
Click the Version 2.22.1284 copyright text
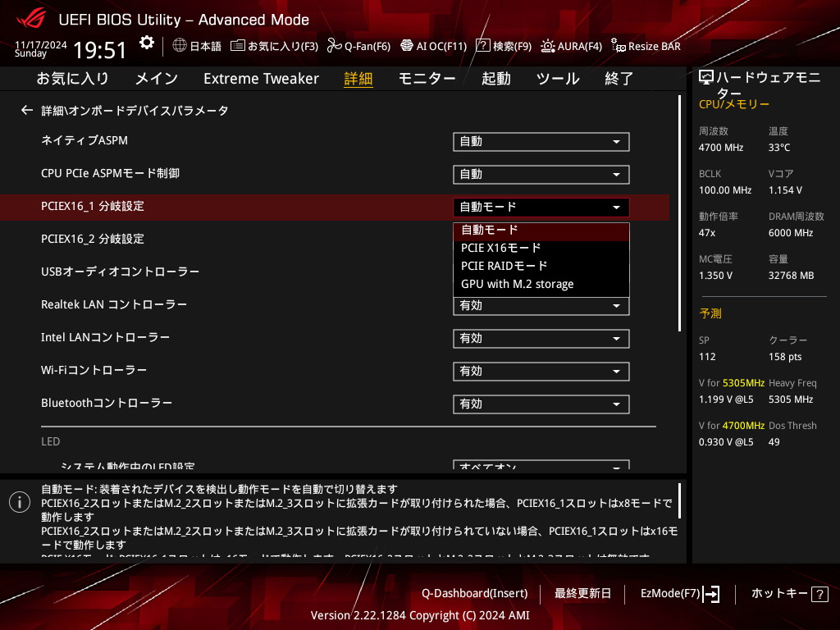point(420,615)
